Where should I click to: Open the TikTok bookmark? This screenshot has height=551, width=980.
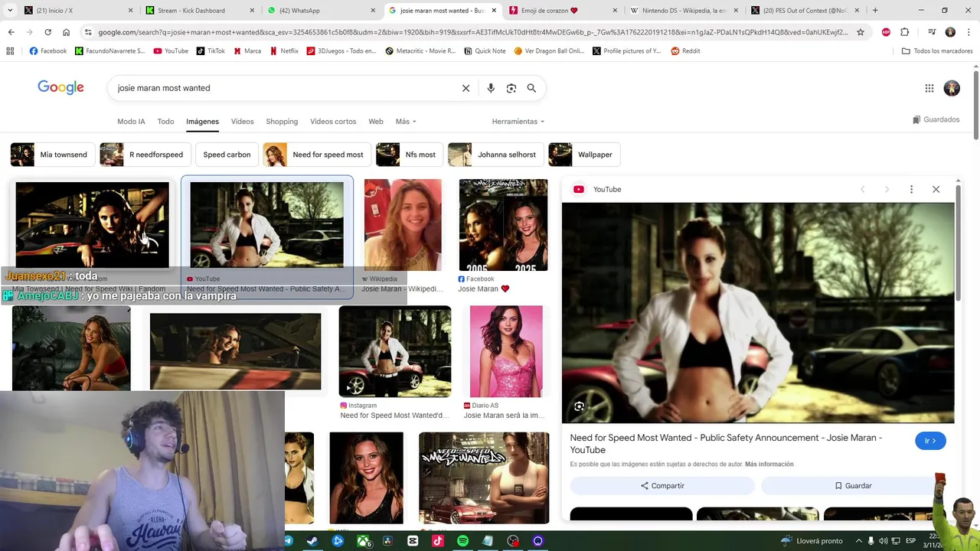pyautogui.click(x=211, y=51)
